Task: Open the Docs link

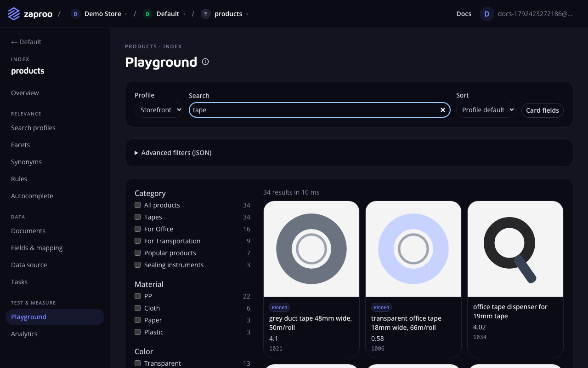Action: click(x=464, y=14)
